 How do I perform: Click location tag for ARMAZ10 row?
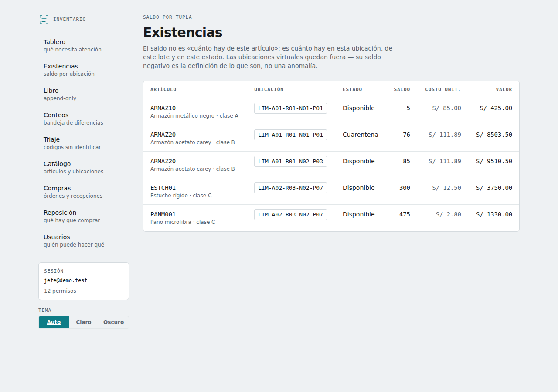[x=290, y=108]
